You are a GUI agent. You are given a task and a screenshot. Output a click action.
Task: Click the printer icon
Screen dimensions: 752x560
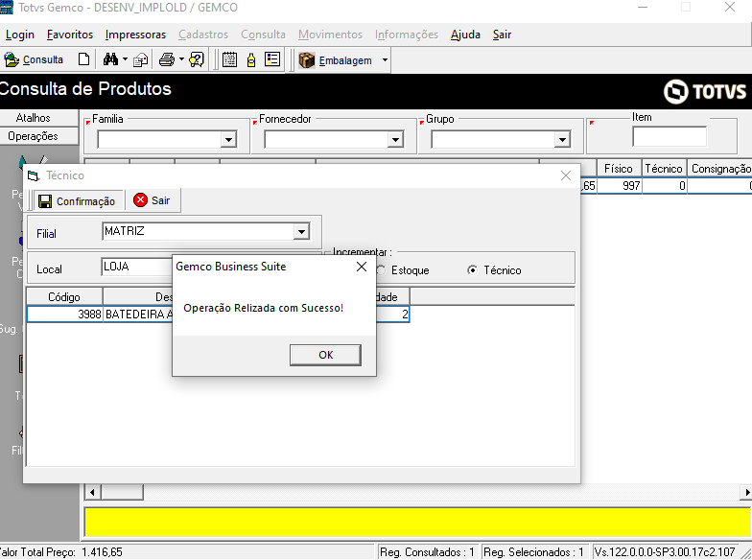pyautogui.click(x=167, y=59)
